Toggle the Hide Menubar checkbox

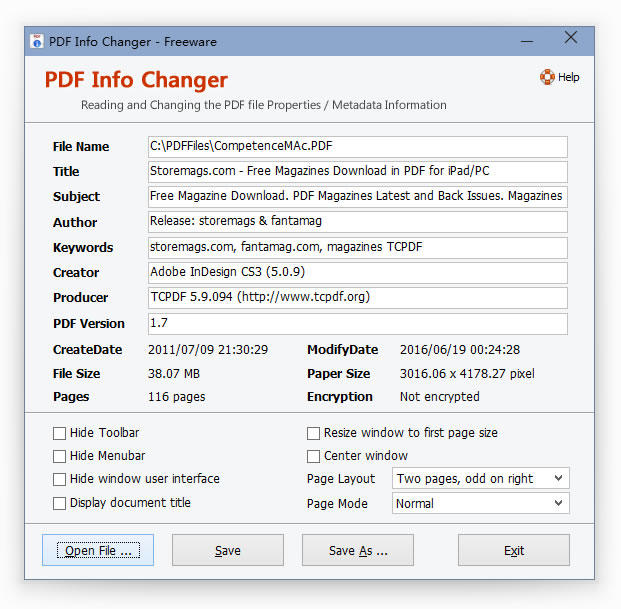(60, 456)
